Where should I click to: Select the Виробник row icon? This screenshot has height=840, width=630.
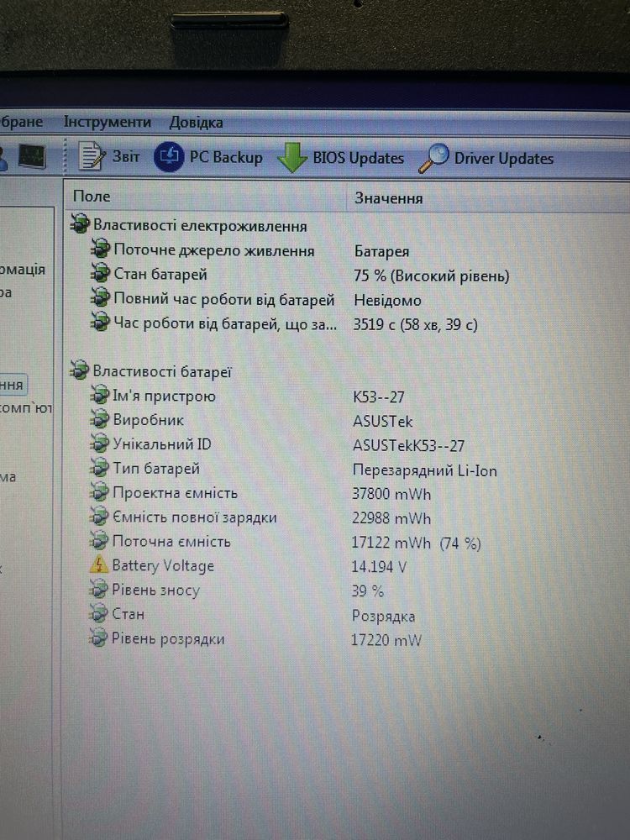pyautogui.click(x=99, y=418)
